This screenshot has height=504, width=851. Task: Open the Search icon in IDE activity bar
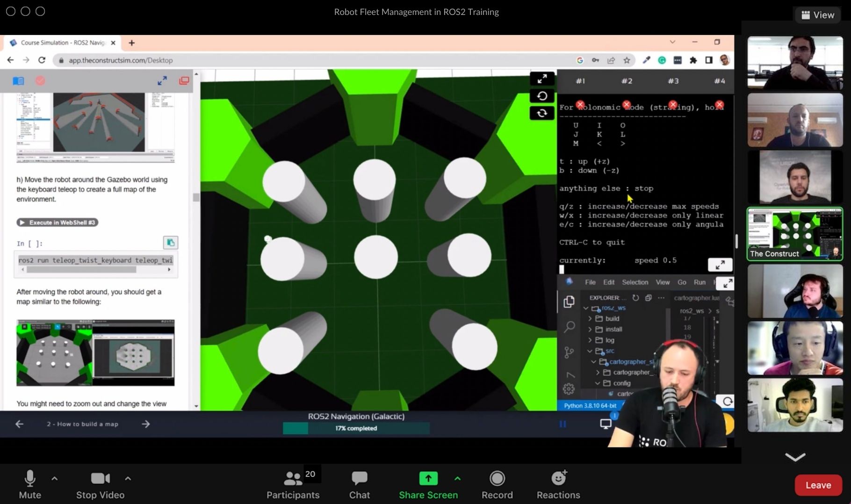[x=569, y=327]
